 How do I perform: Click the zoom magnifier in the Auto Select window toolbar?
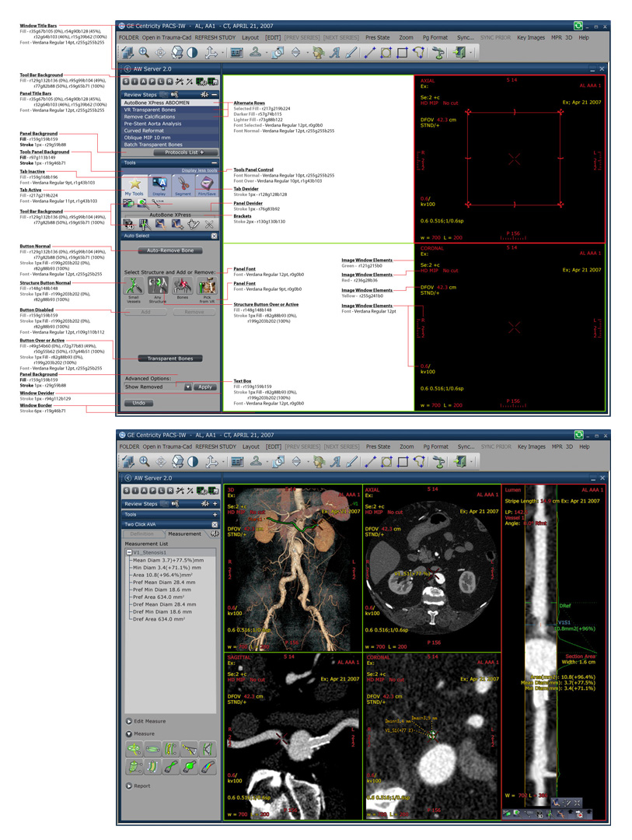[x=144, y=52]
